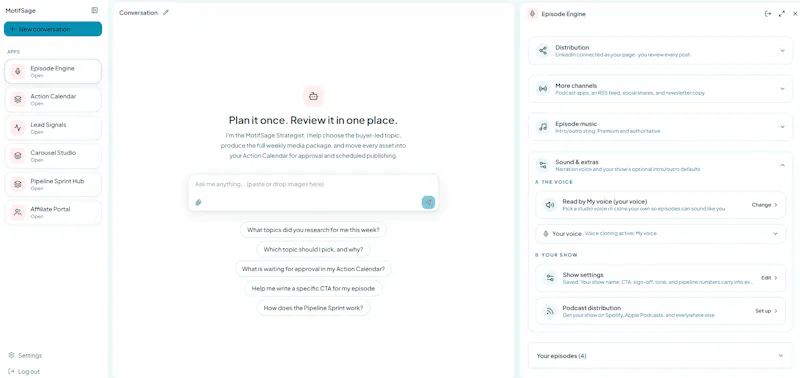
Task: Click the robot strategist icon
Action: (x=313, y=96)
